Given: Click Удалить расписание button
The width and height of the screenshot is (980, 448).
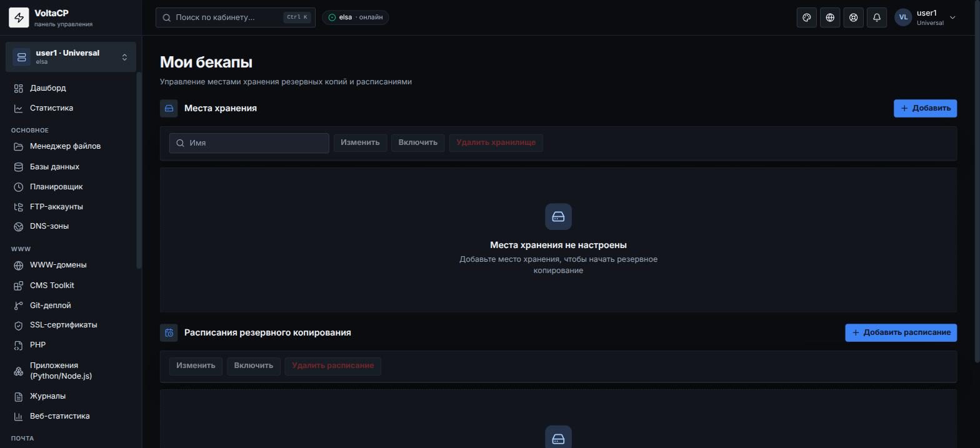Looking at the screenshot, I should (x=332, y=366).
